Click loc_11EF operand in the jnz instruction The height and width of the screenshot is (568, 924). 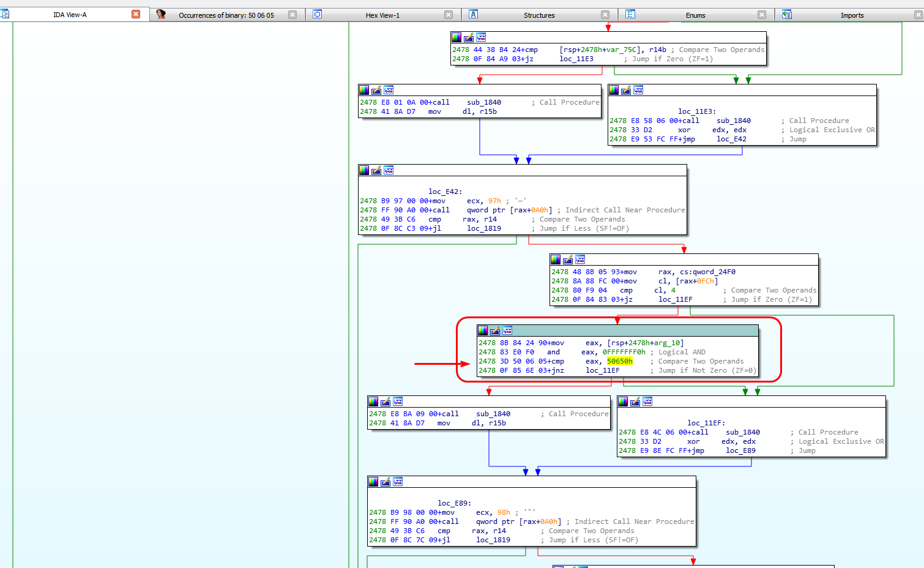603,370
